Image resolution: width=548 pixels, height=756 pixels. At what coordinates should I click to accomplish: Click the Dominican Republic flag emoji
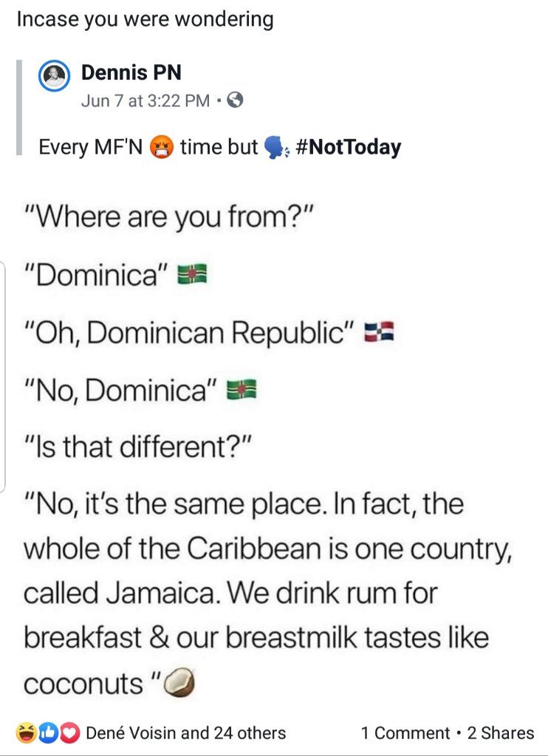379,331
